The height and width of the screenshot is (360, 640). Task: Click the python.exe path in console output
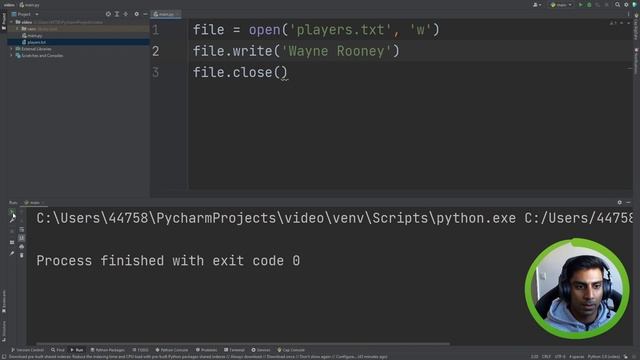pyautogui.click(x=276, y=218)
